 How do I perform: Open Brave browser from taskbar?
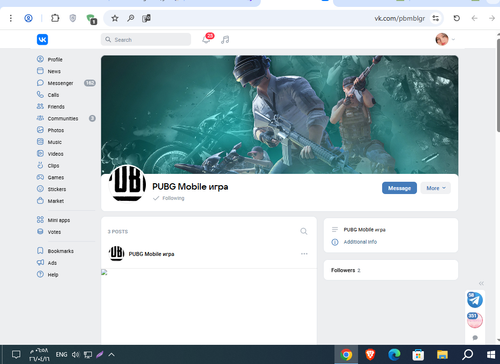(370, 355)
